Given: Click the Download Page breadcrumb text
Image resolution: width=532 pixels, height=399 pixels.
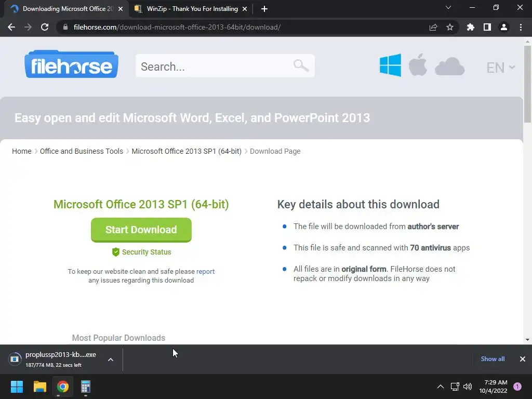Looking at the screenshot, I should point(275,151).
